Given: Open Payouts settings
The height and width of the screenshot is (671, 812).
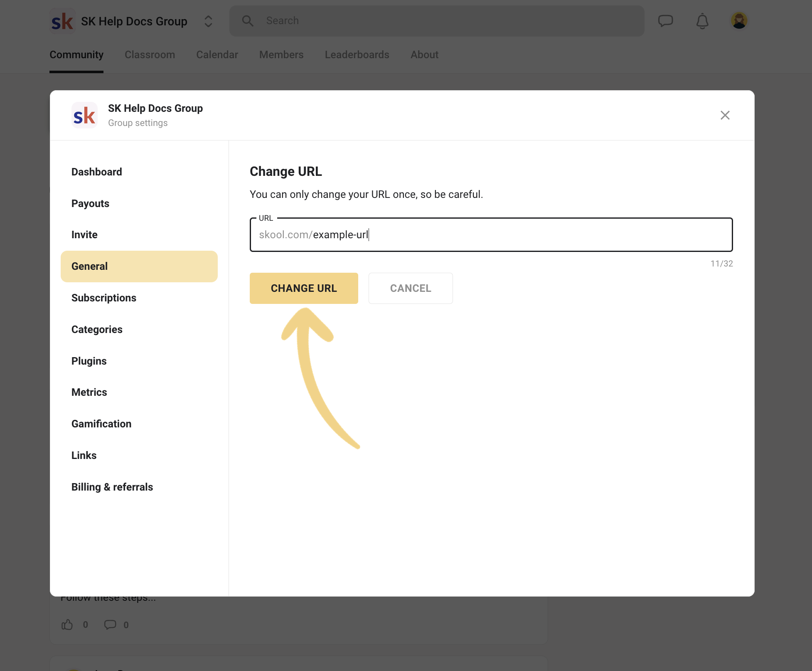Looking at the screenshot, I should click(90, 203).
